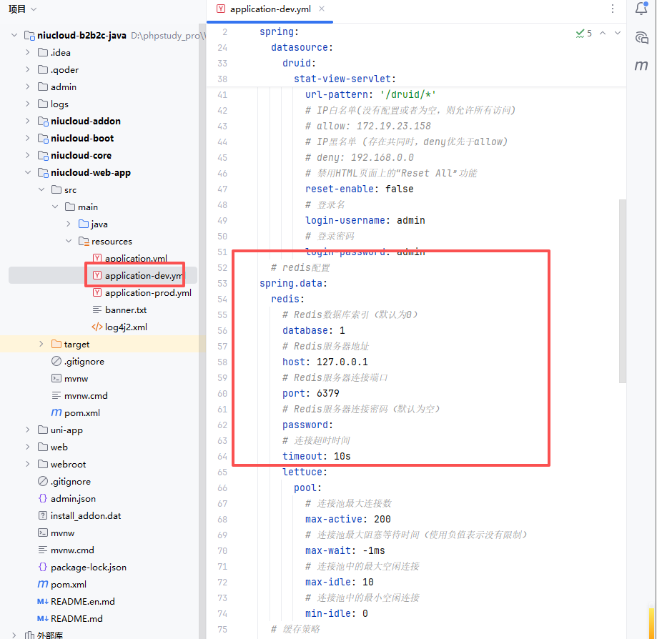The width and height of the screenshot is (672, 639).
Task: Expand the .idea folder
Action: 27,52
